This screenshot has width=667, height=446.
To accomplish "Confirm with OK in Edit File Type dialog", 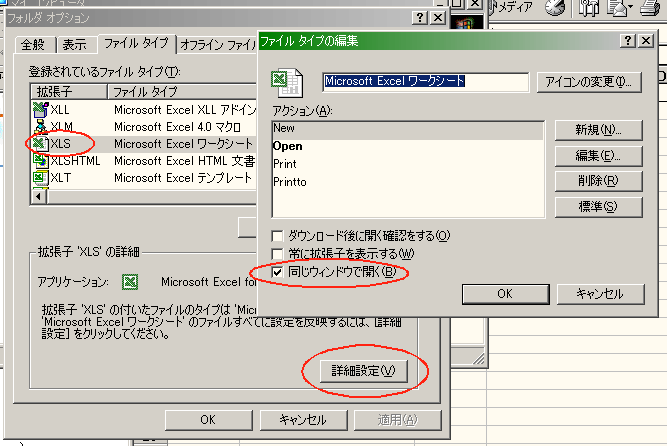I will pyautogui.click(x=505, y=294).
